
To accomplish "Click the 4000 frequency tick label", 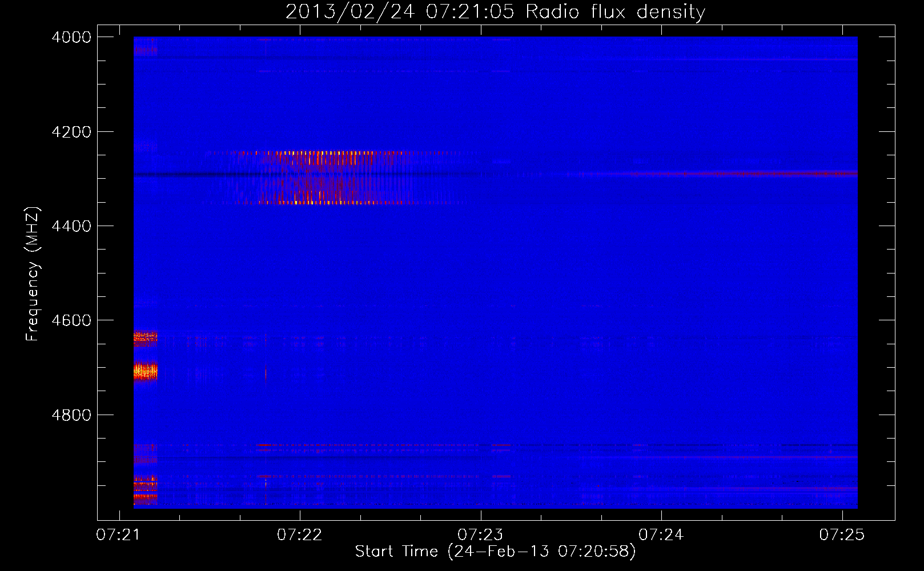I will [71, 37].
